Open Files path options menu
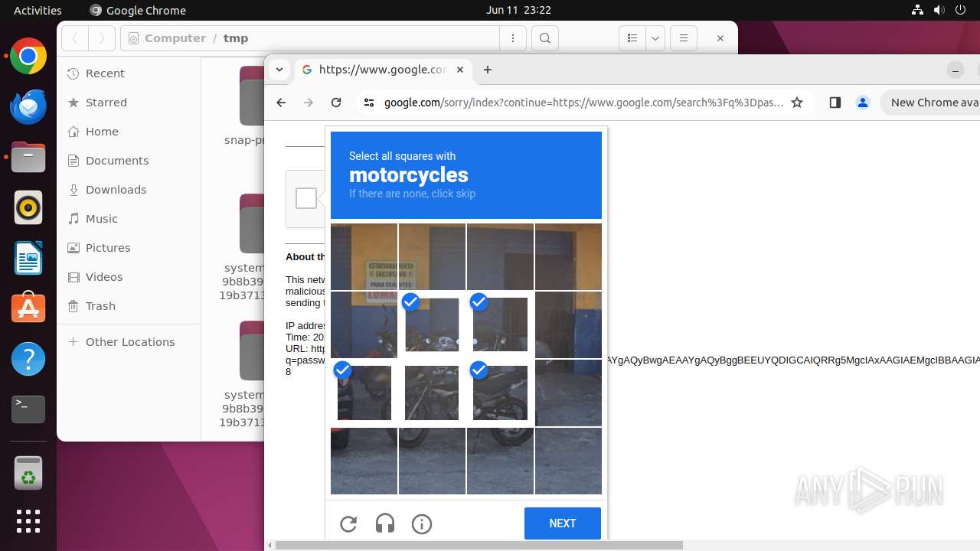 pos(513,38)
